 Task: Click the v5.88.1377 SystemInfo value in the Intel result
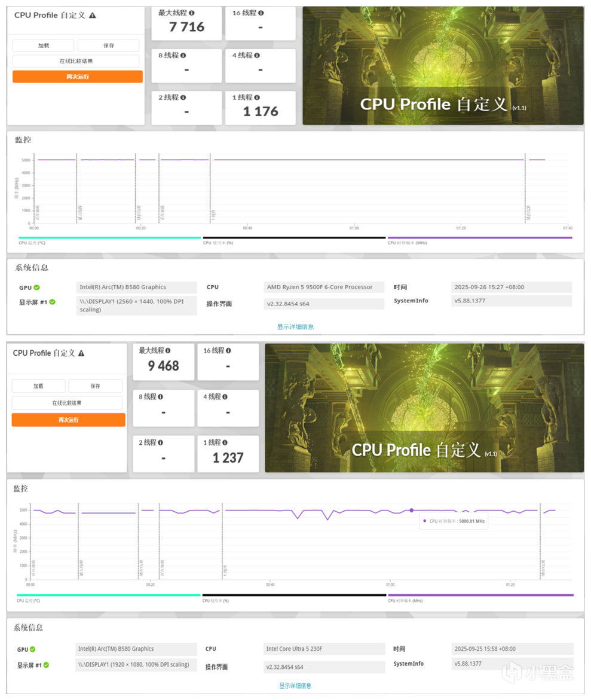[513, 664]
